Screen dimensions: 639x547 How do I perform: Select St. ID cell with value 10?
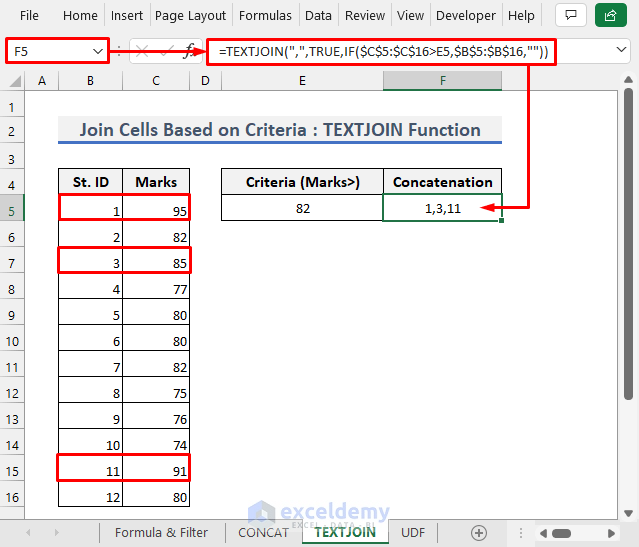coord(90,442)
